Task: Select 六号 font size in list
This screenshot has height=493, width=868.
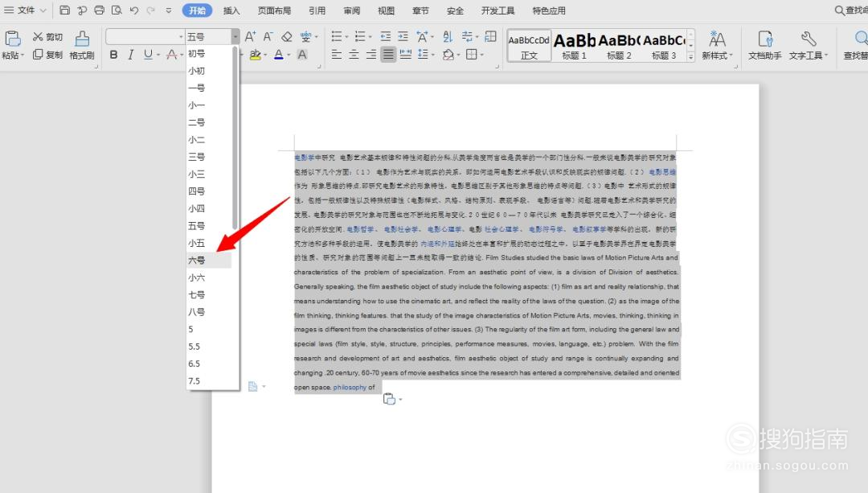Action: pyautogui.click(x=209, y=260)
